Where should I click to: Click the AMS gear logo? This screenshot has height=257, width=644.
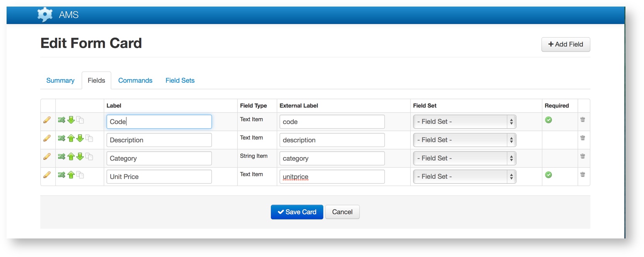click(45, 15)
